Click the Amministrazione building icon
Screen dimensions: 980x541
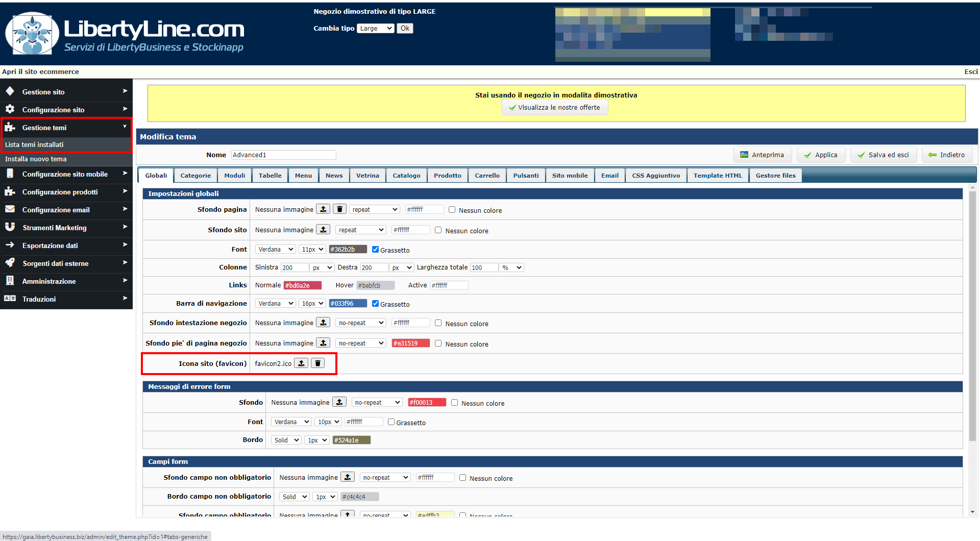[10, 281]
